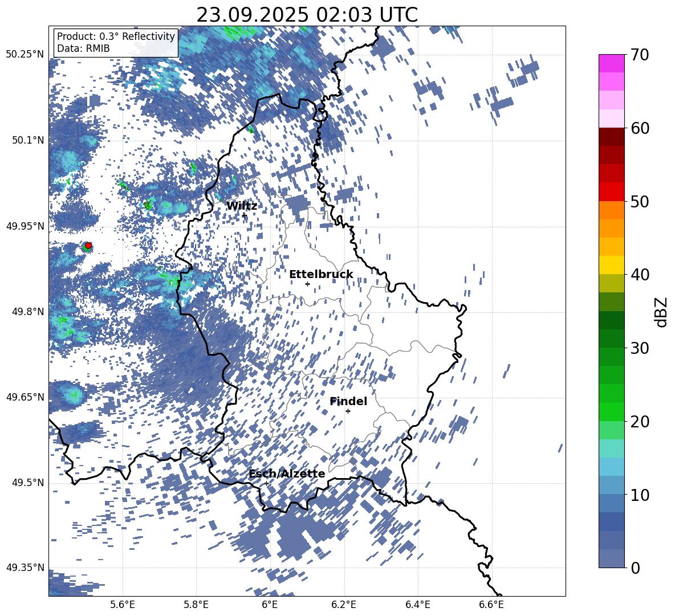Screen dimensions: 675x616
Task: Click the bright green colorbar swatch near 20
Action: (611, 411)
